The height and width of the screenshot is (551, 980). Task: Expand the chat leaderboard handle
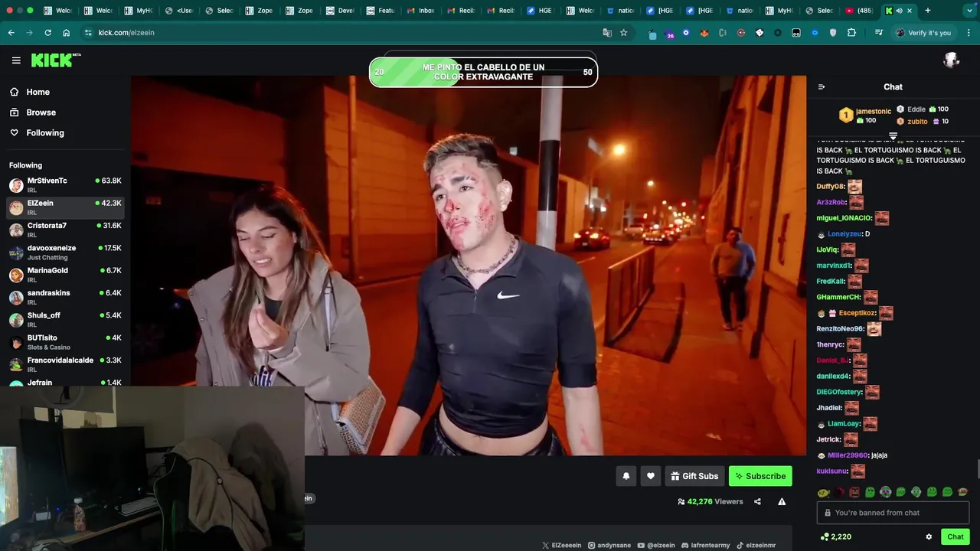[x=893, y=136]
